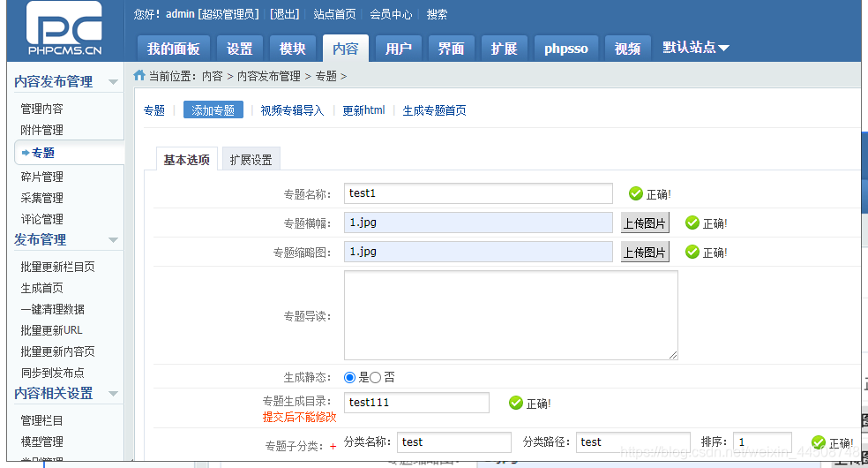Click the PHPCMS logo

point(64,28)
